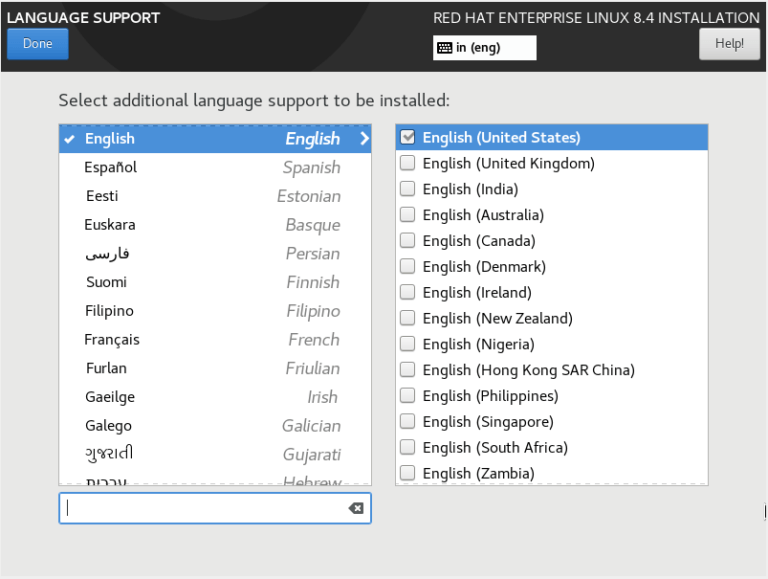Select Furlan (Friulian) in language list
Screen dimensions: 768x579
(x=215, y=368)
